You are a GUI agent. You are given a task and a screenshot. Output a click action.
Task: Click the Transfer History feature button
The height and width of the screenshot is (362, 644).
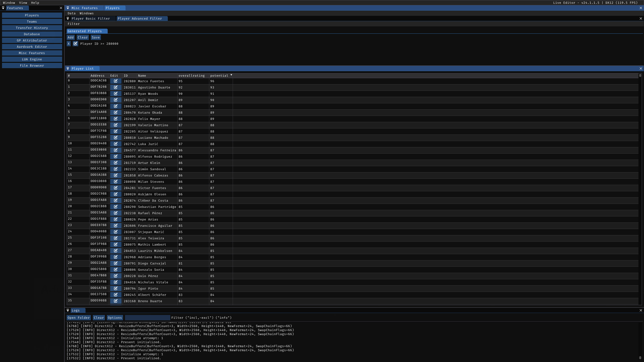32,28
